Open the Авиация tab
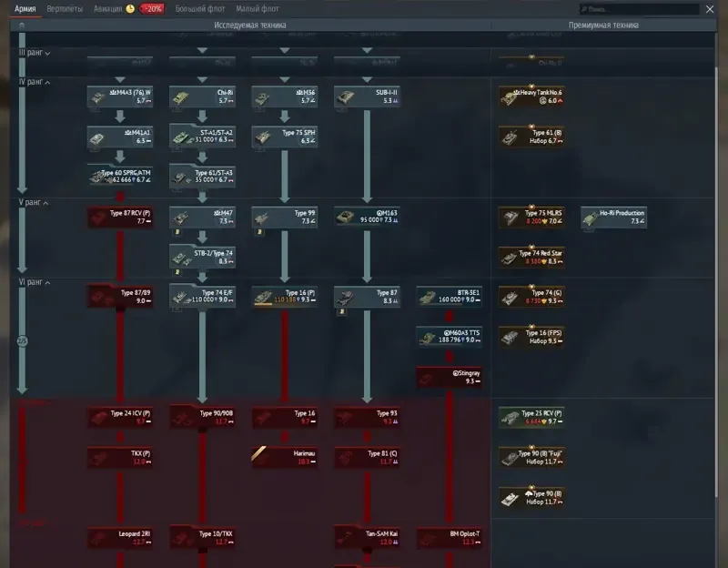Viewport: 728px width, 568px height. 107,9
